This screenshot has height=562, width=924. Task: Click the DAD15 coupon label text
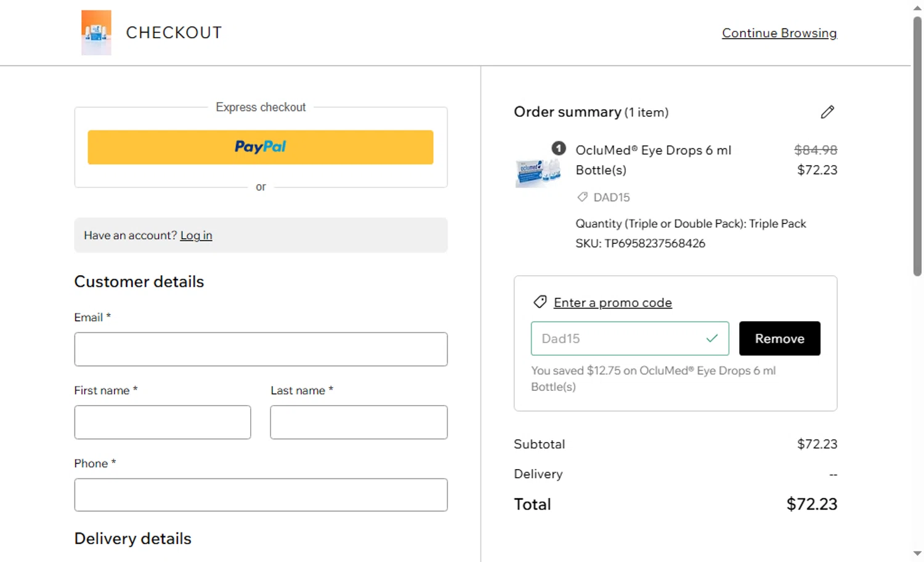612,197
